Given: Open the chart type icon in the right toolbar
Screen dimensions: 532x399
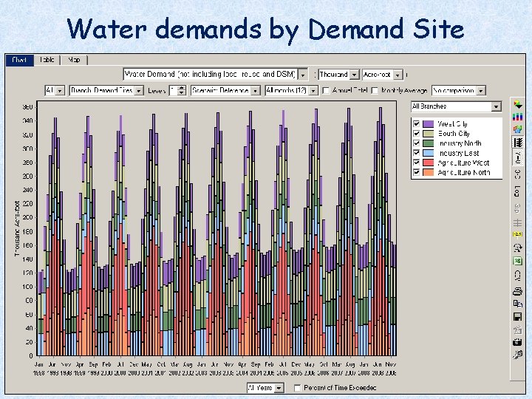Looking at the screenshot, I should (x=517, y=105).
